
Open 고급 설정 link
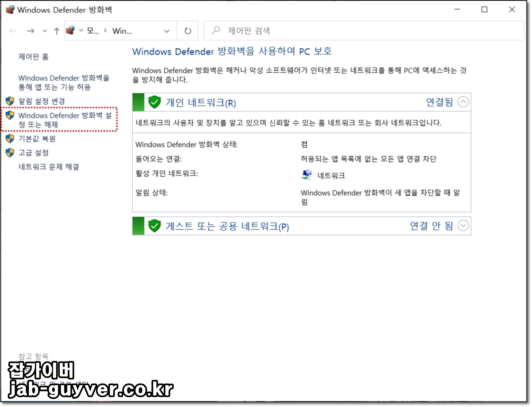[33, 153]
